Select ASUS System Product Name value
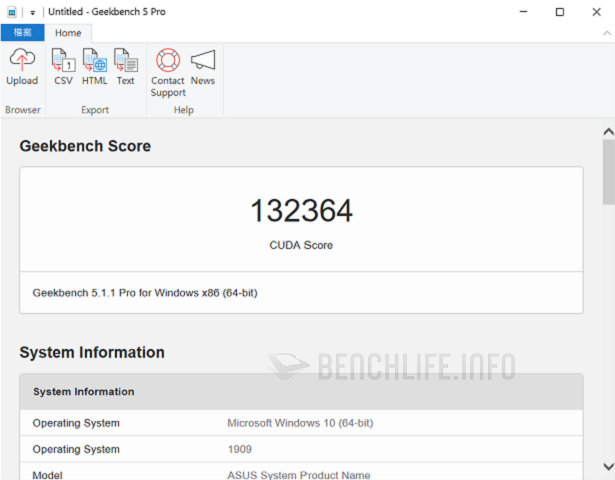The height and width of the screenshot is (480, 615). pos(298,475)
